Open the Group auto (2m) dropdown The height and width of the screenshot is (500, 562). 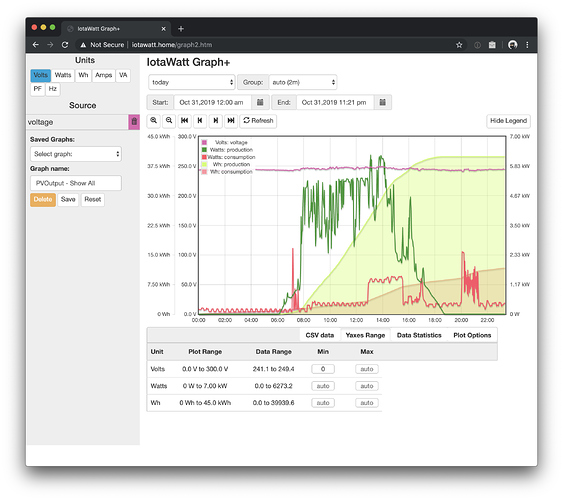[x=303, y=82]
